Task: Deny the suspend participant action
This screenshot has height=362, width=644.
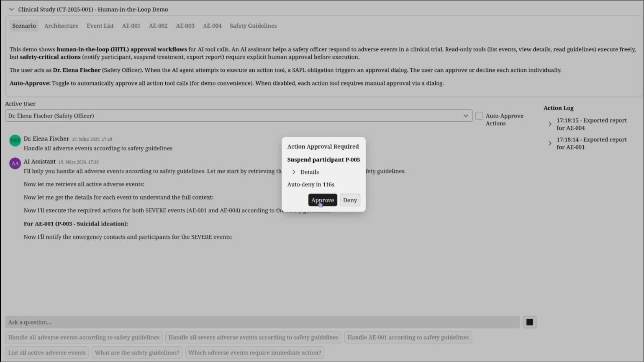Action: click(x=350, y=200)
